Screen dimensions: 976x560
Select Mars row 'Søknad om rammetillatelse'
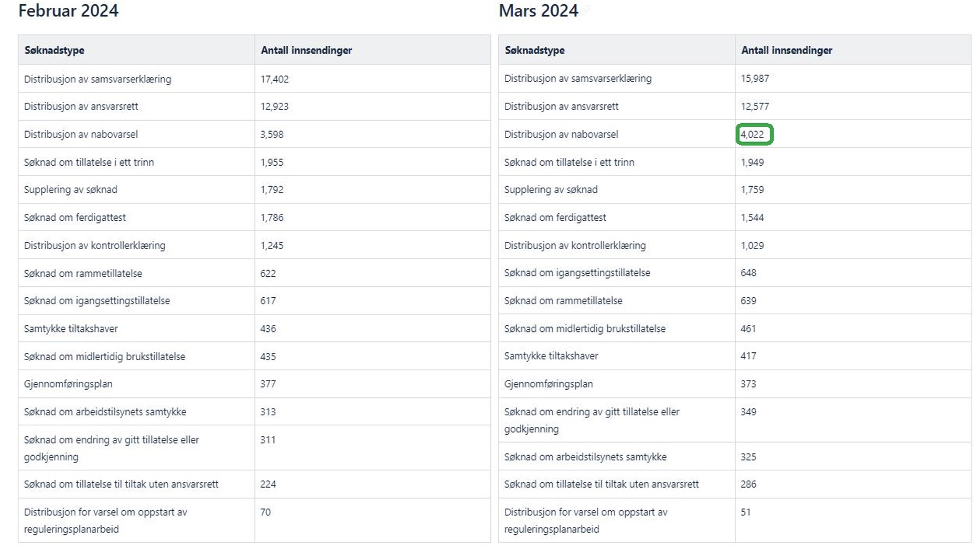(x=735, y=301)
